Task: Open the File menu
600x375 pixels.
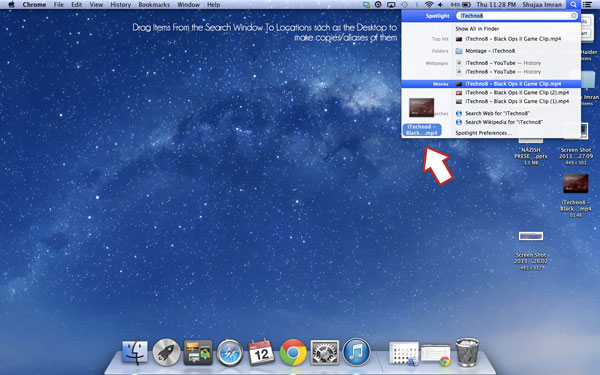Action: 59,5
